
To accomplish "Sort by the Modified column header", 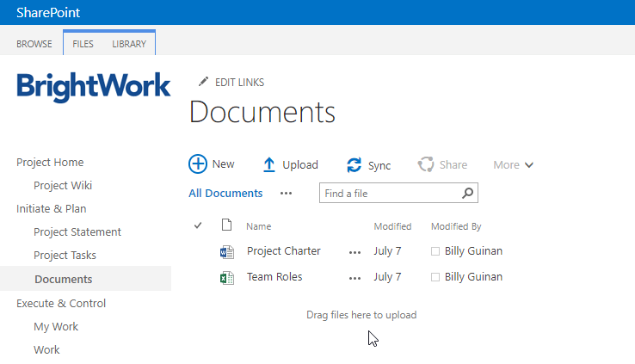I will coord(392,226).
